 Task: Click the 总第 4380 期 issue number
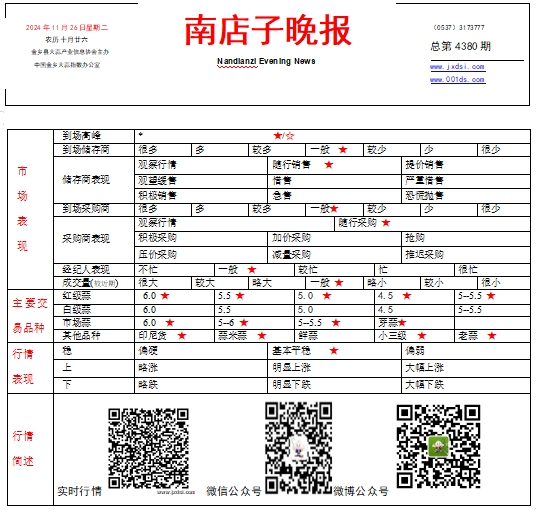pyautogui.click(x=460, y=46)
